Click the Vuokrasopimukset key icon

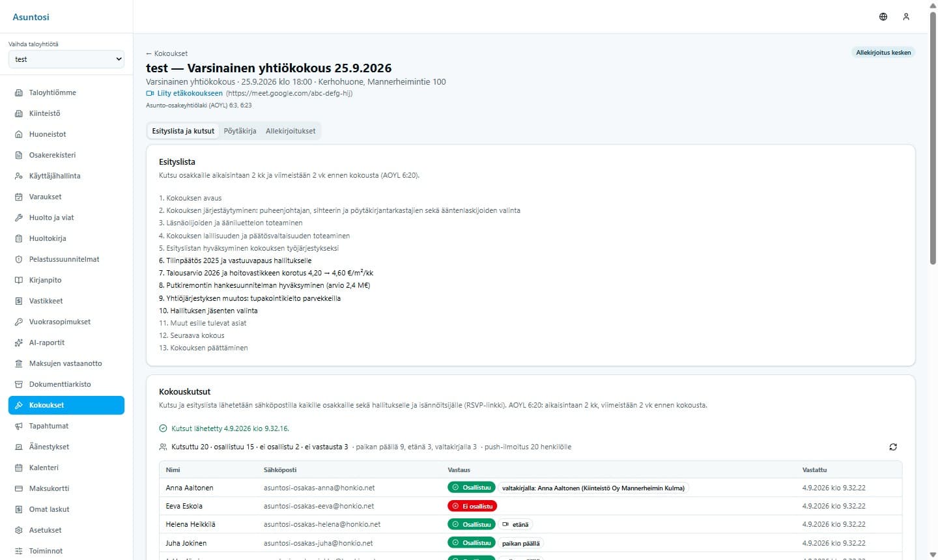19,322
